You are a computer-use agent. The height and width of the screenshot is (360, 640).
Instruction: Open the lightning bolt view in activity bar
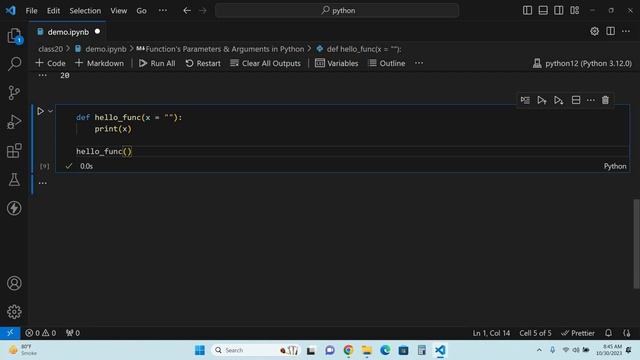point(14,208)
